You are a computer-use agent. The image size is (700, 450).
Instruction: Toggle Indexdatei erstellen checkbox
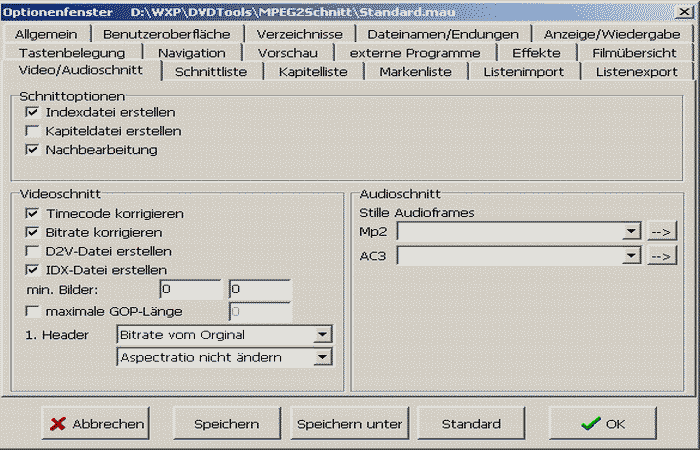pyautogui.click(x=33, y=112)
